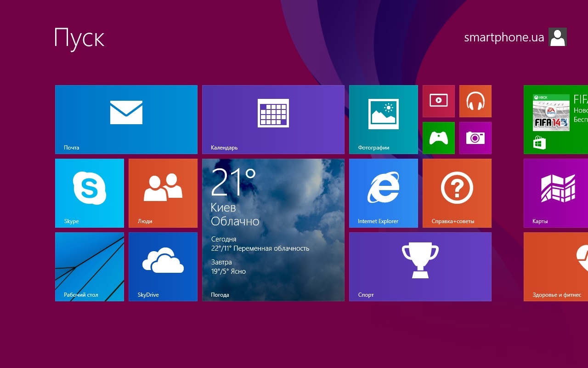Launch the Фотографии photos tile

tap(383, 119)
